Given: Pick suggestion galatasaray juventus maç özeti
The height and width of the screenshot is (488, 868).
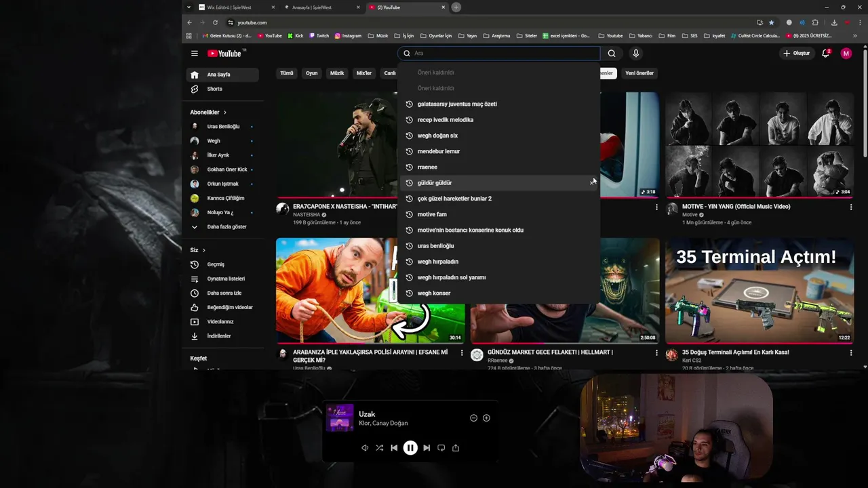Looking at the screenshot, I should (498, 104).
